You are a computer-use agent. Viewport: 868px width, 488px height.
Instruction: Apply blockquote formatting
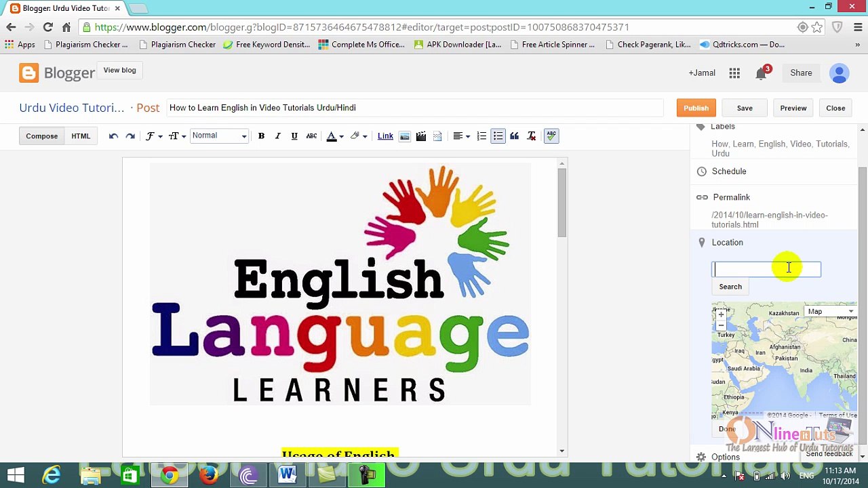(515, 136)
